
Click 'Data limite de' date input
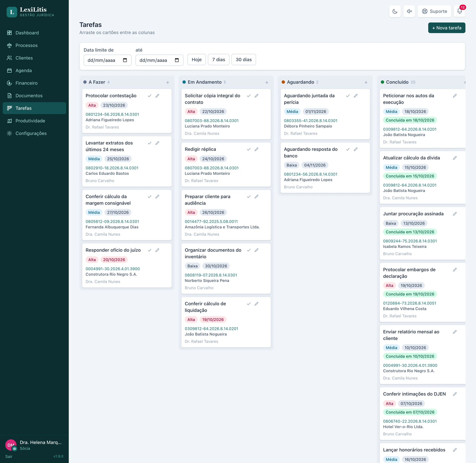tap(108, 60)
